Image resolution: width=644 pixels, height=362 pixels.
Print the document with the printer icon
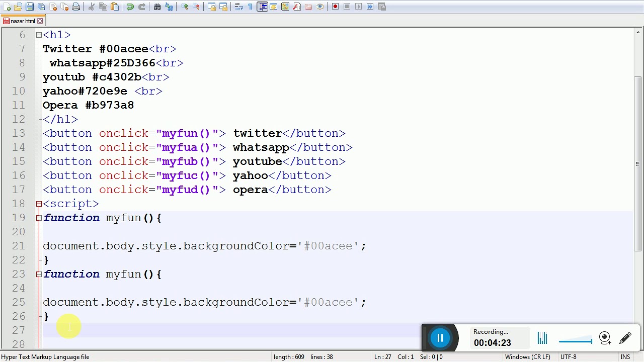coord(76,7)
